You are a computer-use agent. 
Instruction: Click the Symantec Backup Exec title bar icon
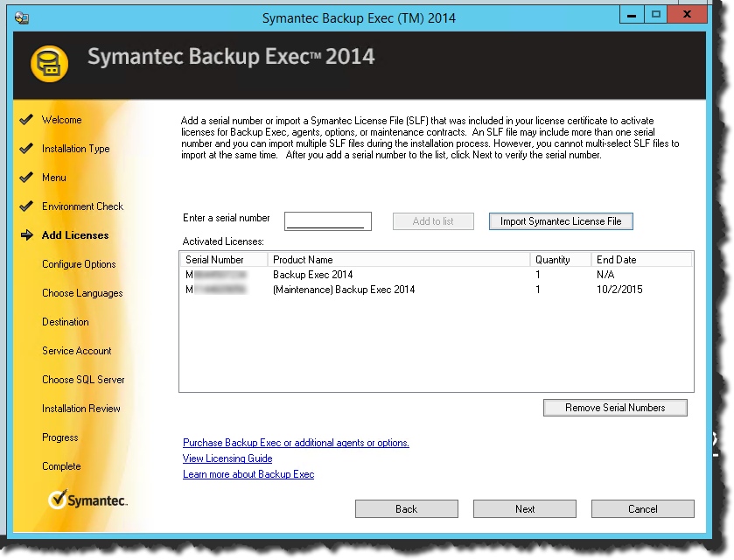(22, 18)
